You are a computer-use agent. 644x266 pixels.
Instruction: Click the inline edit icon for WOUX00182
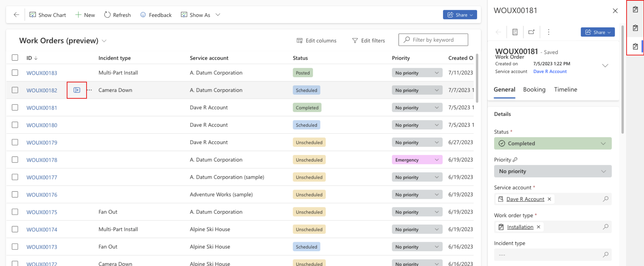[x=77, y=90]
